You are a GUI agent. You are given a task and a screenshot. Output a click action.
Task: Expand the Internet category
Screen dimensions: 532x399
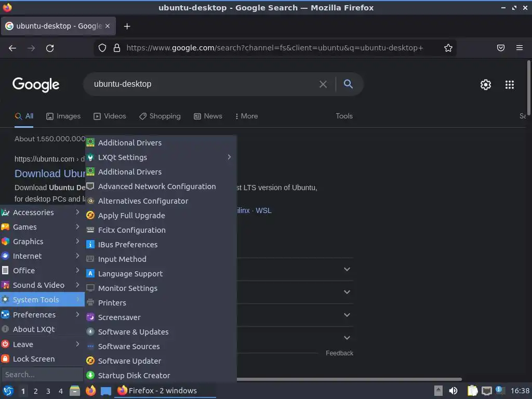pos(42,256)
